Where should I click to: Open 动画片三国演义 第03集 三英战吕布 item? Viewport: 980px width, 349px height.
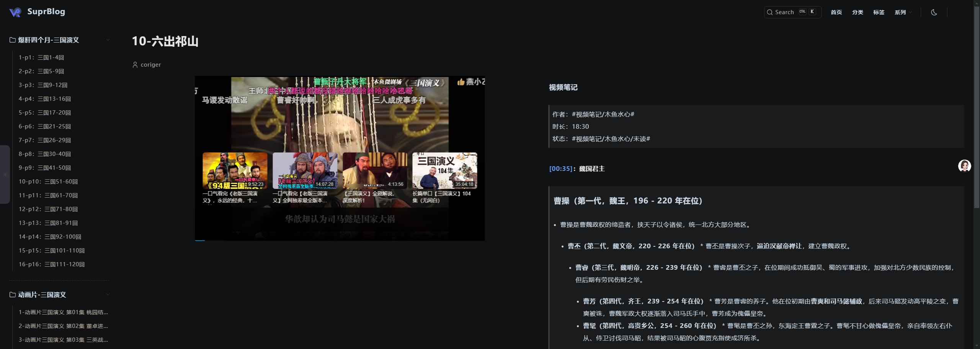(63, 340)
